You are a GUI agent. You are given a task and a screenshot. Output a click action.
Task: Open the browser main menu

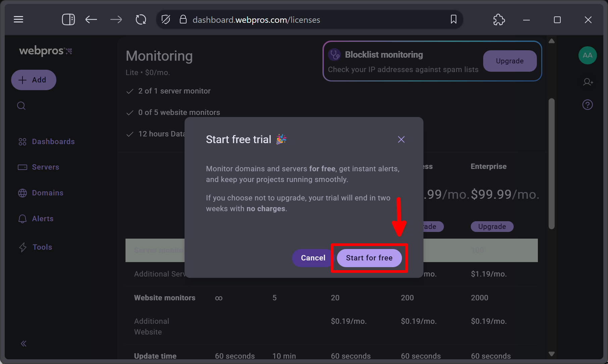tap(18, 19)
